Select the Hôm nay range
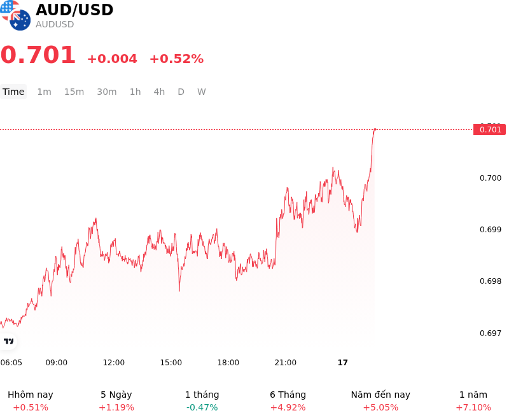The image size is (509, 420). pyautogui.click(x=31, y=400)
